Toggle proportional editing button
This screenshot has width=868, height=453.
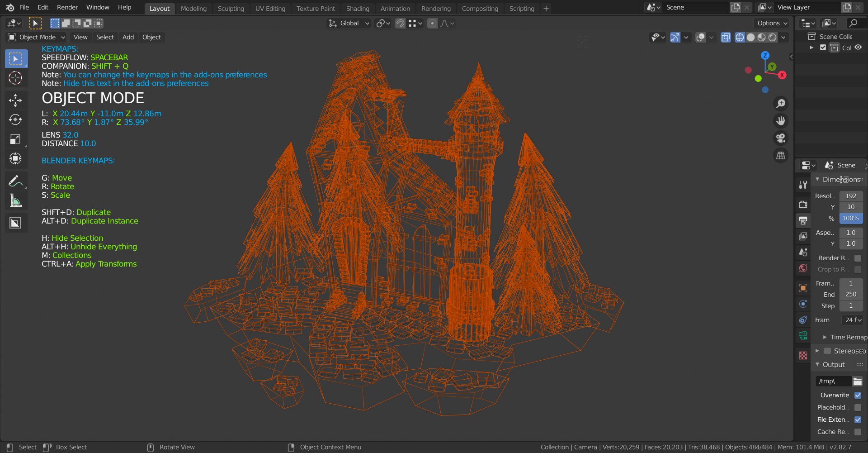click(432, 23)
